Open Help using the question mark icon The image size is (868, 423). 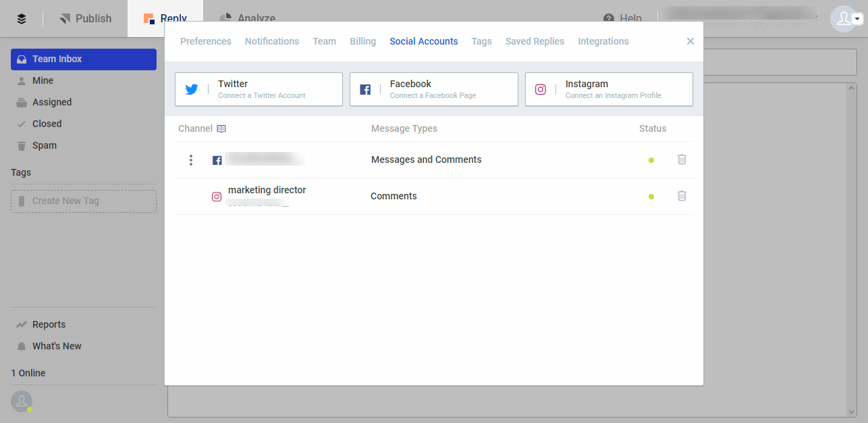tap(609, 18)
